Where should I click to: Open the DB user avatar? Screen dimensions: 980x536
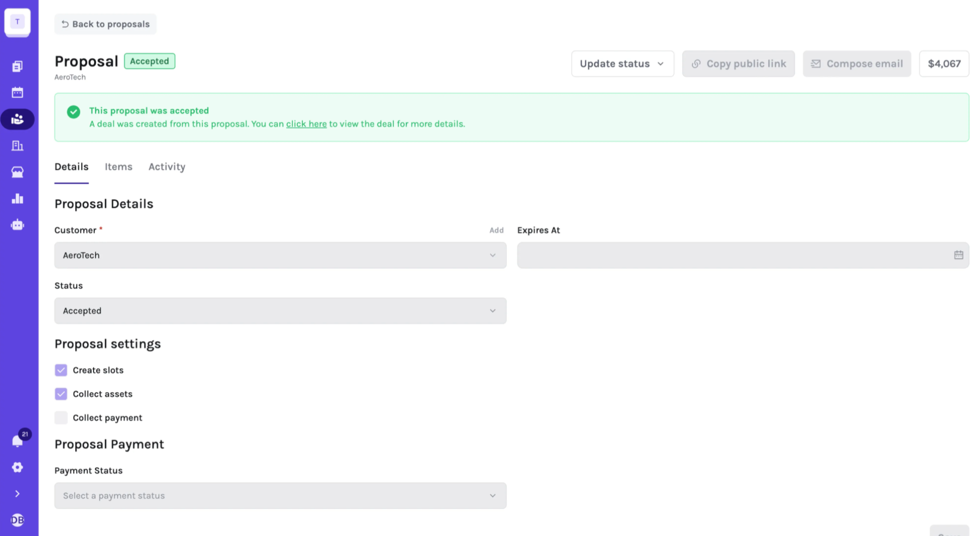17,520
